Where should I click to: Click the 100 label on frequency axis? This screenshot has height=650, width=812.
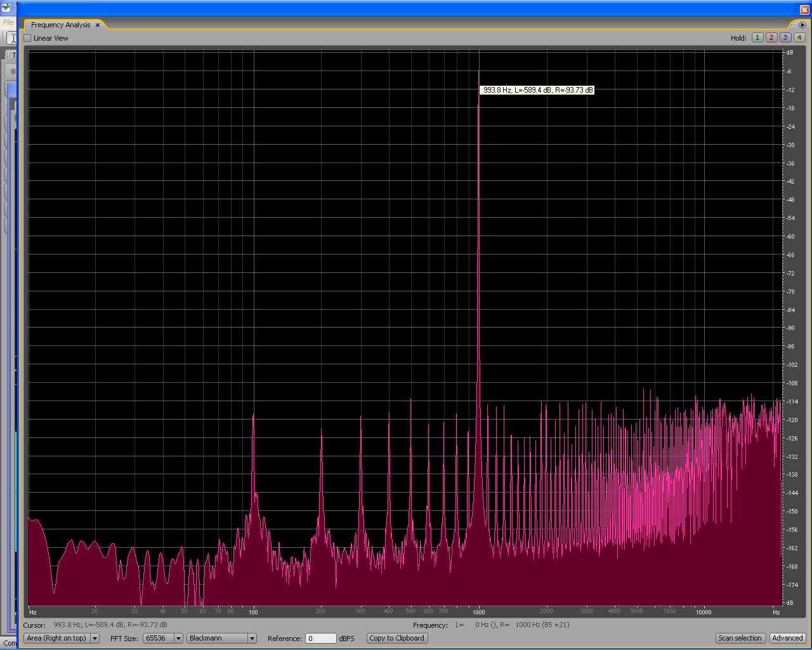(253, 612)
